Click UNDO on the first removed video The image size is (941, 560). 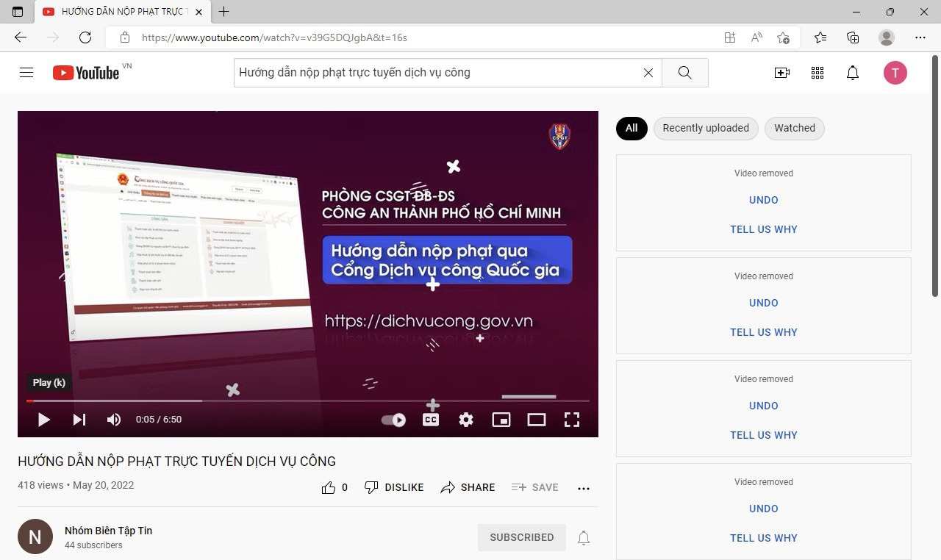coord(764,200)
